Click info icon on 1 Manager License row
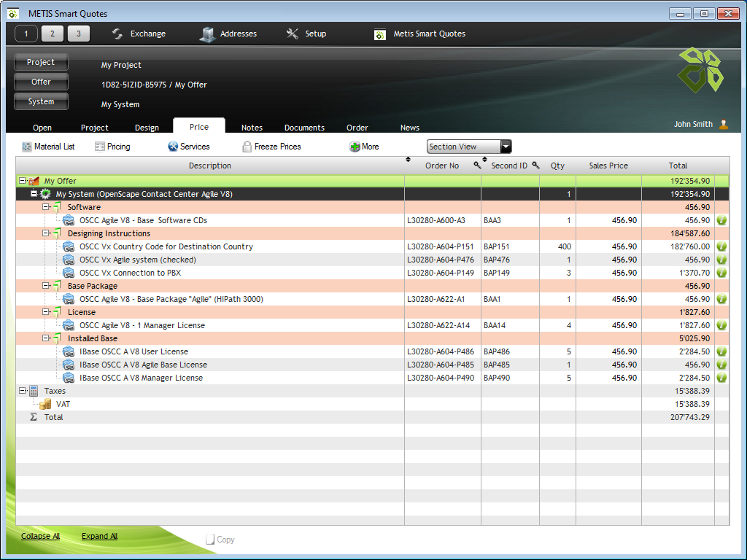747x560 pixels. [721, 325]
